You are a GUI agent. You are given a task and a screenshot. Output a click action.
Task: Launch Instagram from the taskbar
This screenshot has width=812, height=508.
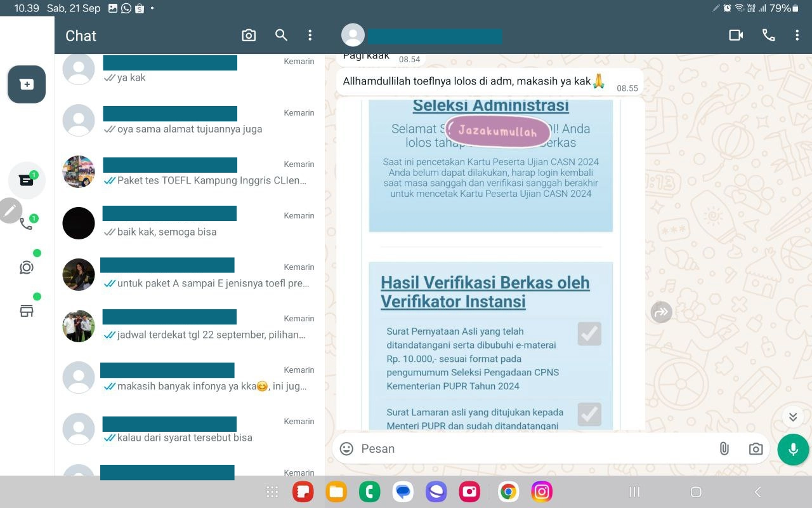click(x=541, y=492)
